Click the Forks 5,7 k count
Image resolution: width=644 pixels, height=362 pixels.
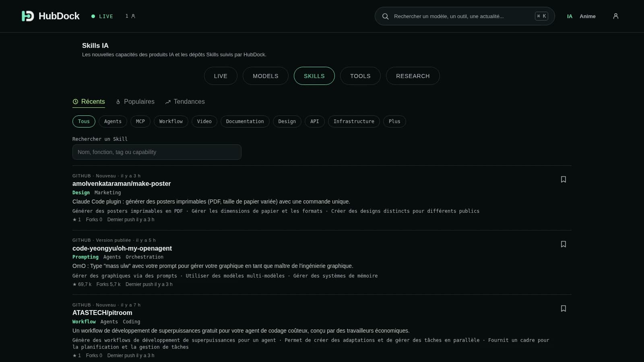(108, 284)
